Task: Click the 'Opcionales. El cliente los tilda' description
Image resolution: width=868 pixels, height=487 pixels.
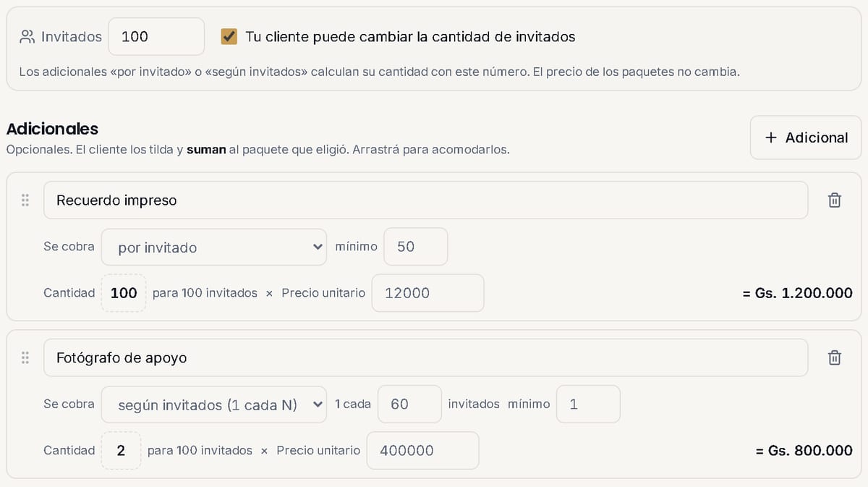Action: coord(258,151)
